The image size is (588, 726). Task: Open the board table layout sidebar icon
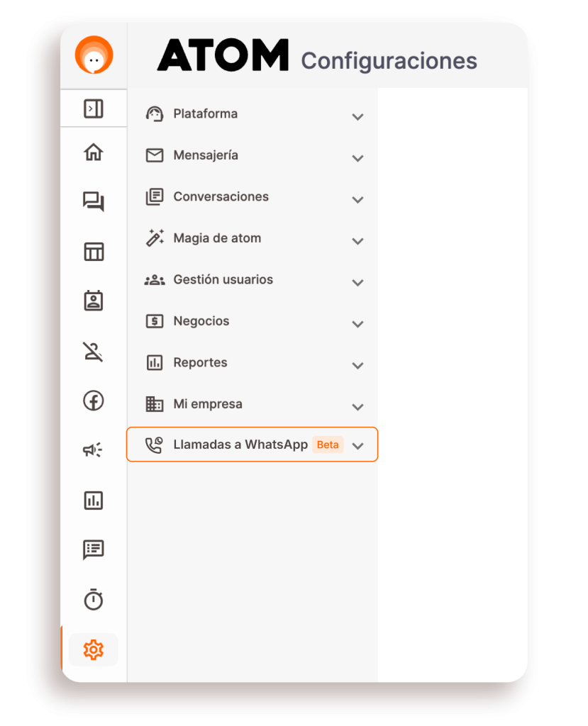click(94, 252)
